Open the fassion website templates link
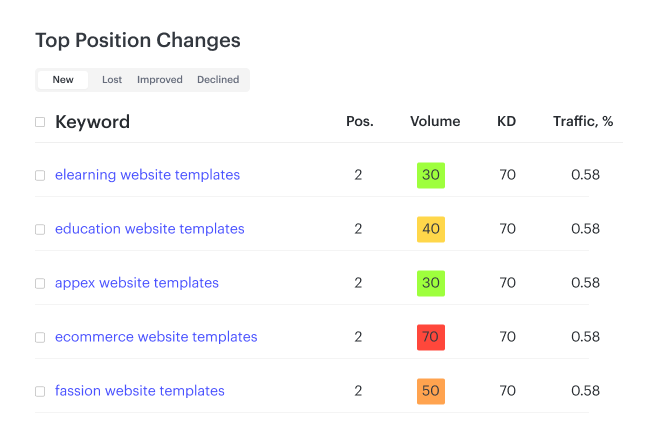The image size is (659, 443). pos(139,391)
